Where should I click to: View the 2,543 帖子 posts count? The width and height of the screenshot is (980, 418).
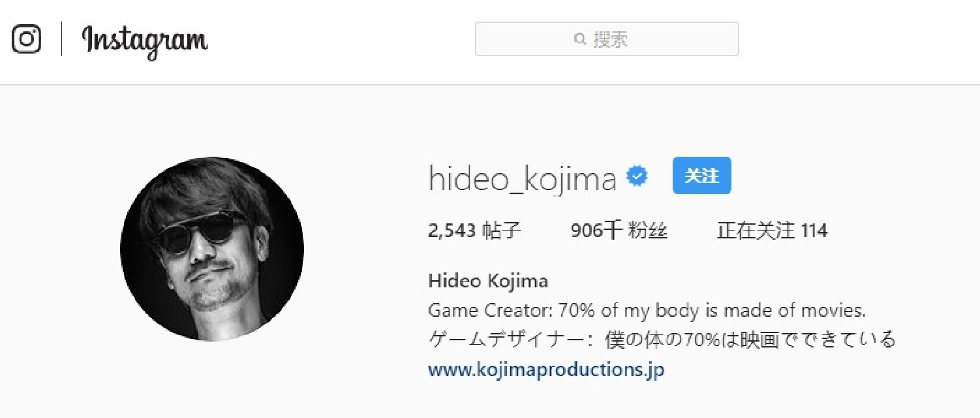(x=475, y=231)
